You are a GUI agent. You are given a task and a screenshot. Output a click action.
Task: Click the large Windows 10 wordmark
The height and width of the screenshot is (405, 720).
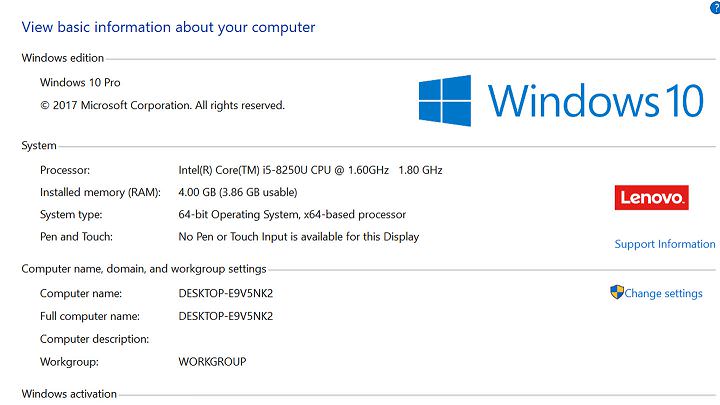coord(596,101)
